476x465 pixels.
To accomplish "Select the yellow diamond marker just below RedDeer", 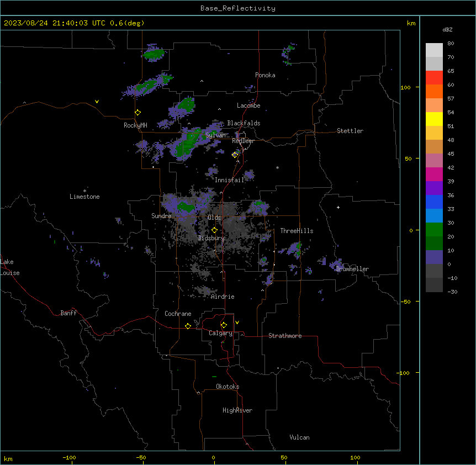I will tap(235, 155).
